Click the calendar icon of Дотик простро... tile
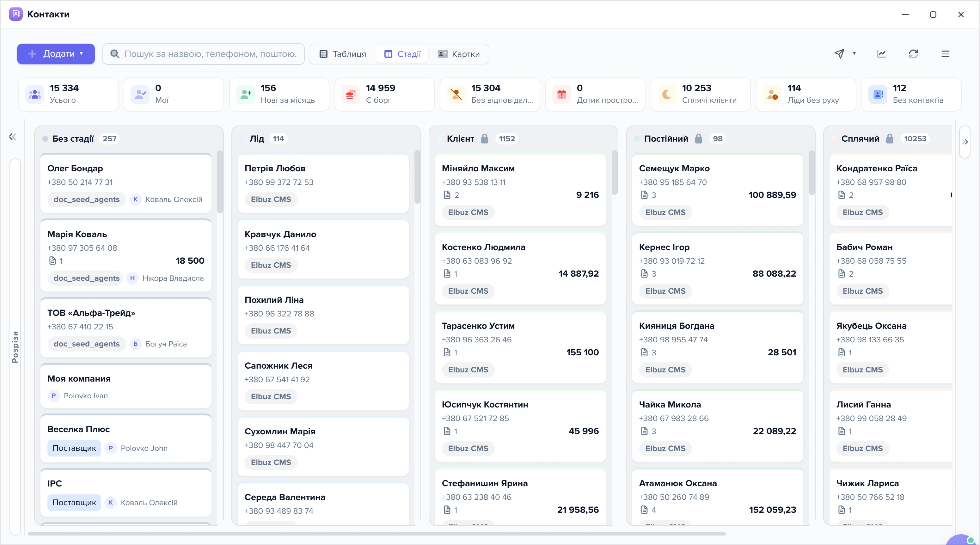This screenshot has height=545, width=980. (x=561, y=94)
